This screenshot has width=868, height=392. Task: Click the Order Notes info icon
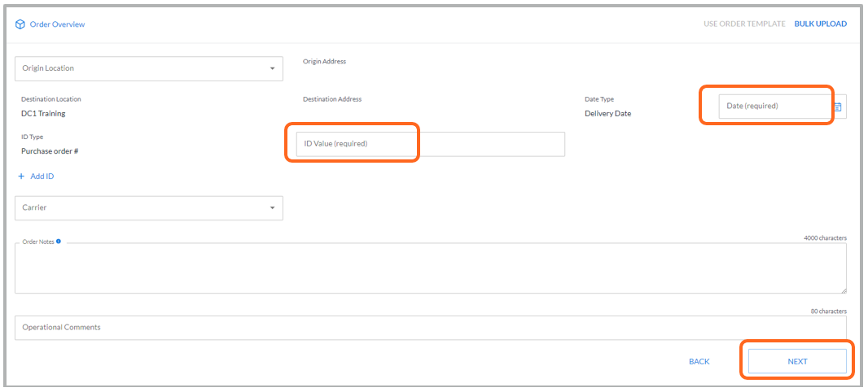coord(58,241)
